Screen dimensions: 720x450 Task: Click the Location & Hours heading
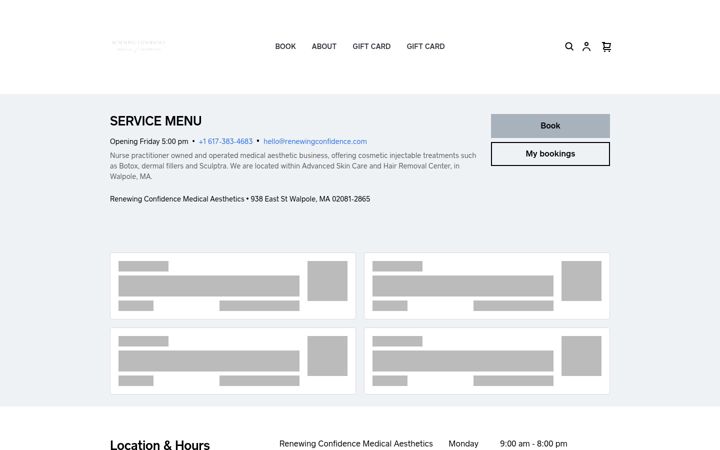160,444
